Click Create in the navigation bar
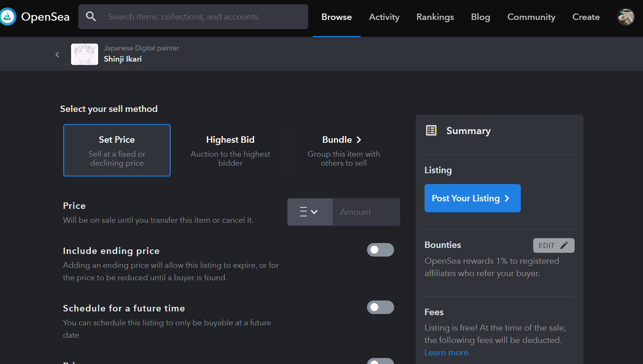643x364 pixels. click(586, 17)
